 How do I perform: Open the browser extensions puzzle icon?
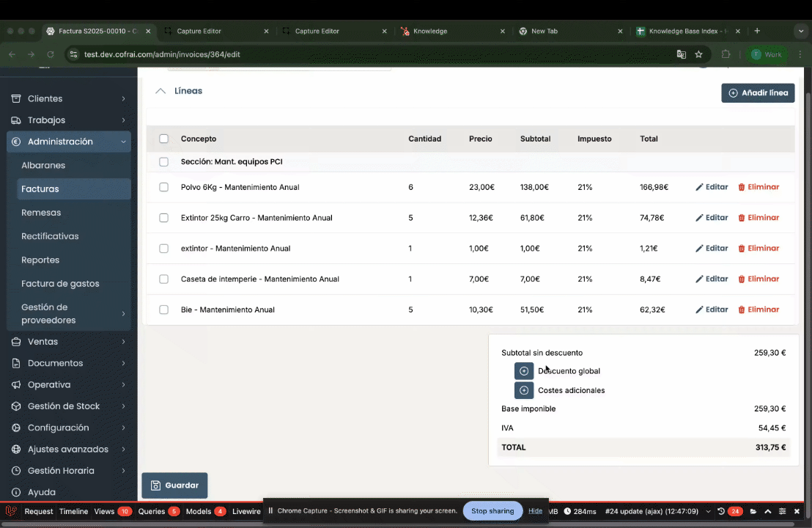pyautogui.click(x=726, y=54)
